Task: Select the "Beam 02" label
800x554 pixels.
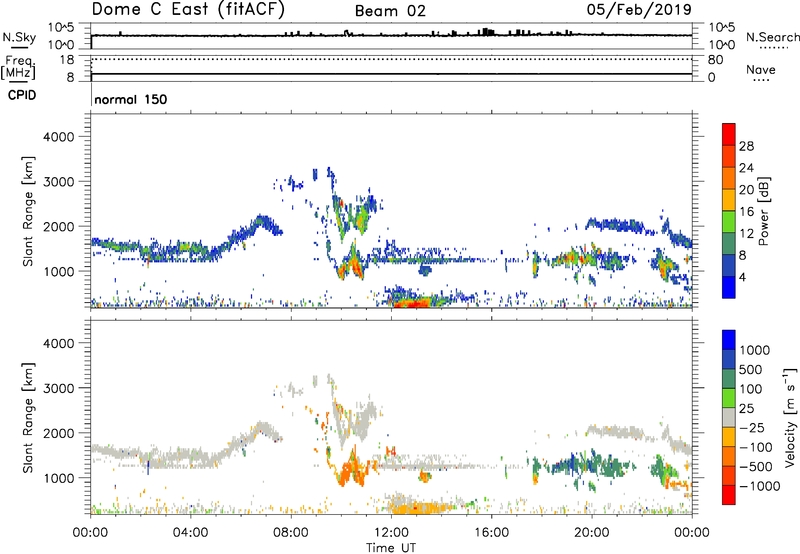Action: pos(390,11)
